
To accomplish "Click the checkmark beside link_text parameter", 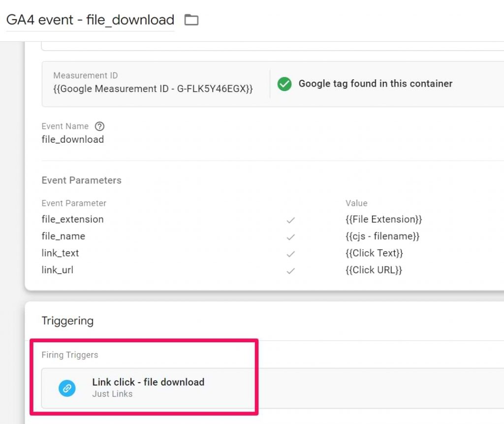I will pyautogui.click(x=290, y=254).
